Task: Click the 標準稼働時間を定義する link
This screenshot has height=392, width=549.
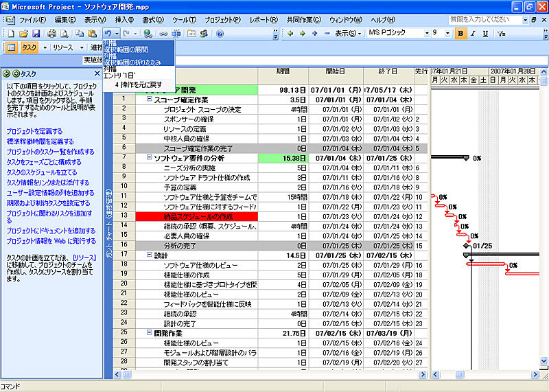Action: tap(40, 141)
